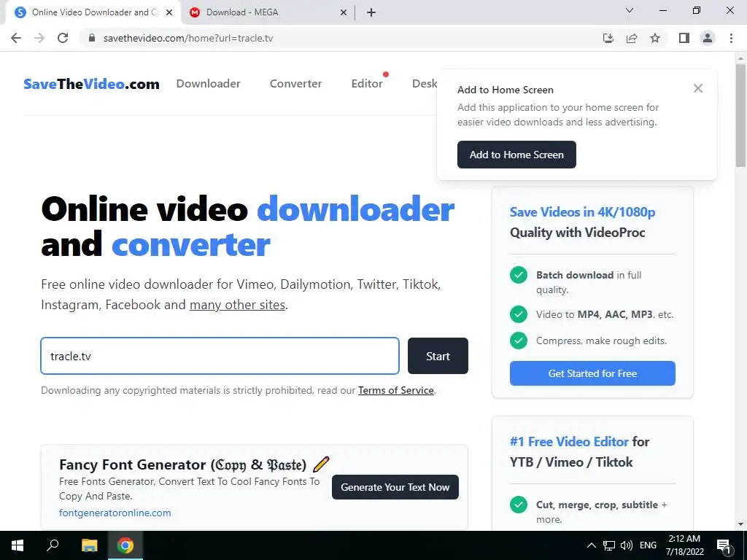The width and height of the screenshot is (747, 560).
Task: Open fontgeneratoronline.com link
Action: (115, 513)
